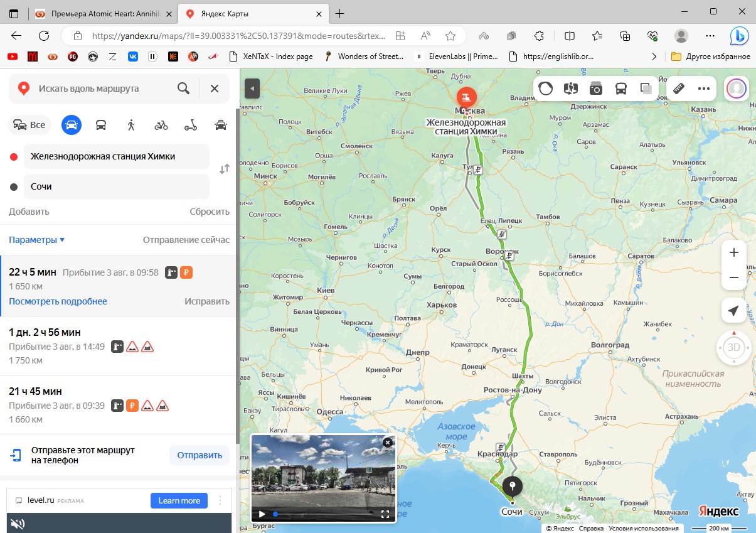Click the video preview progress bar
Viewport: 756px width, 533px height.
(326, 514)
